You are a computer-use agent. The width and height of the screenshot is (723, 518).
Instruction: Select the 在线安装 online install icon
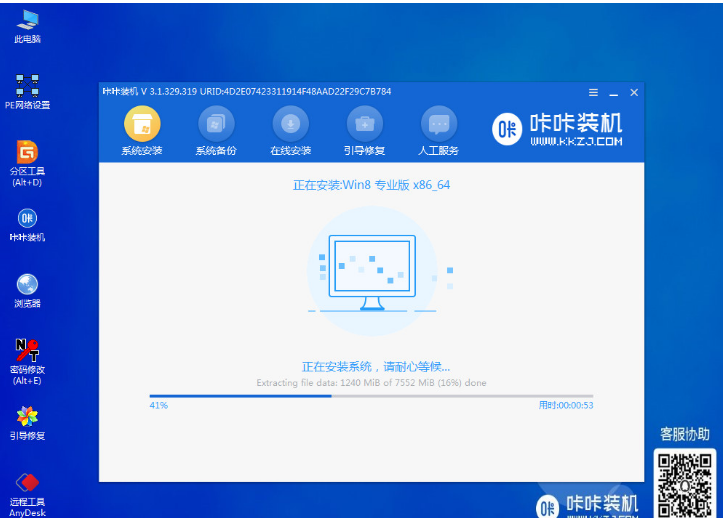pyautogui.click(x=290, y=125)
